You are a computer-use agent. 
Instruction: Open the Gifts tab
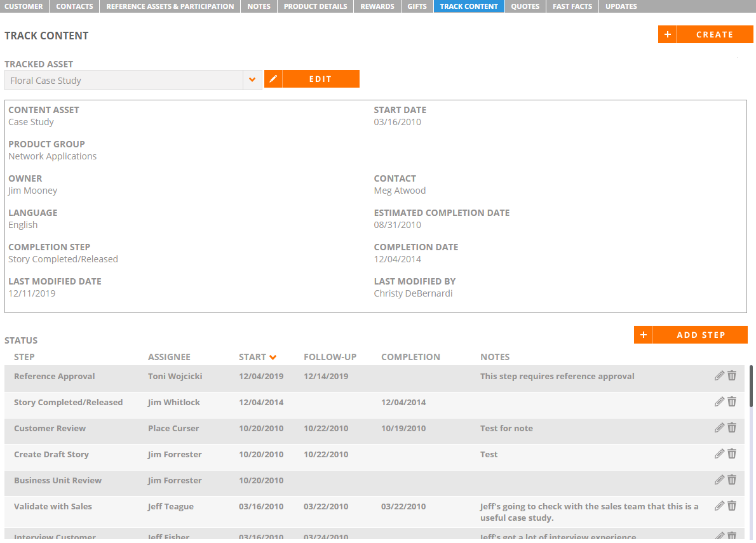coord(417,6)
